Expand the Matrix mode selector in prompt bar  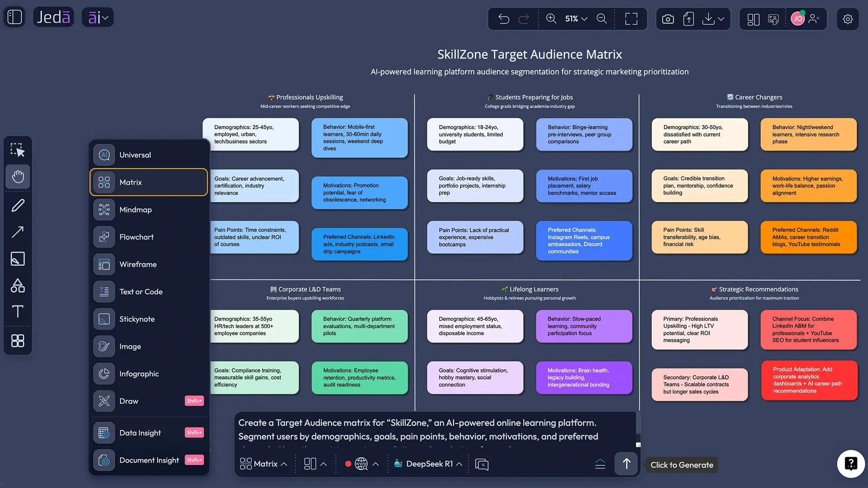coord(263,464)
